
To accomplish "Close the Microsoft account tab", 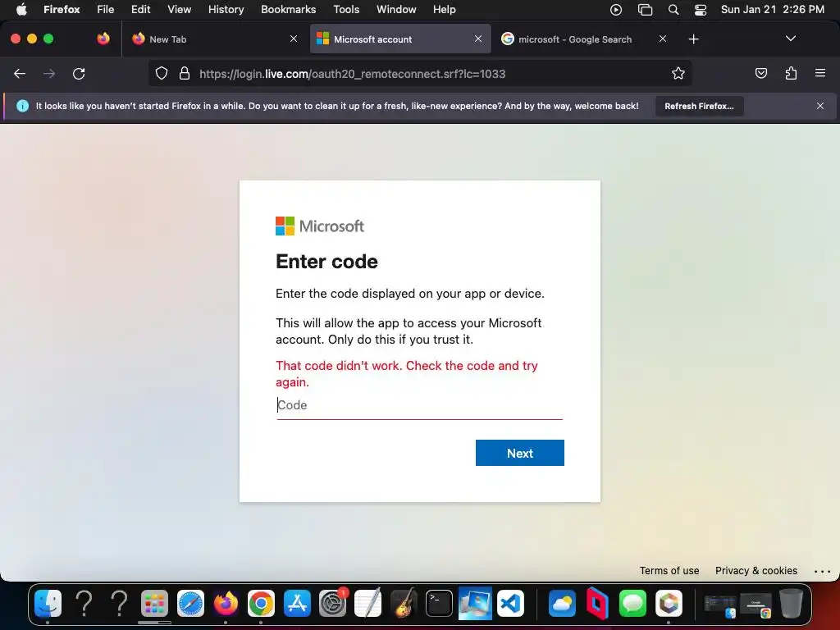I will 478,39.
